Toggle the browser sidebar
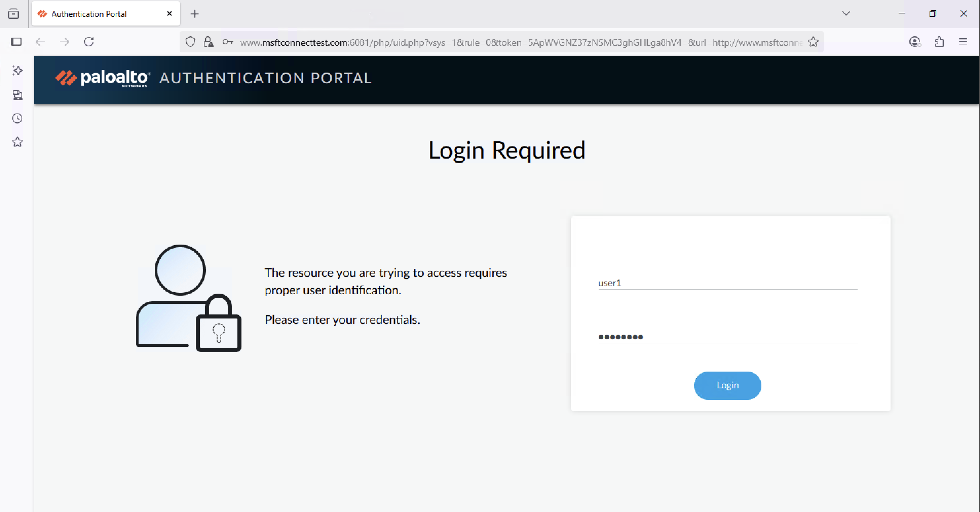This screenshot has width=980, height=512. point(16,42)
